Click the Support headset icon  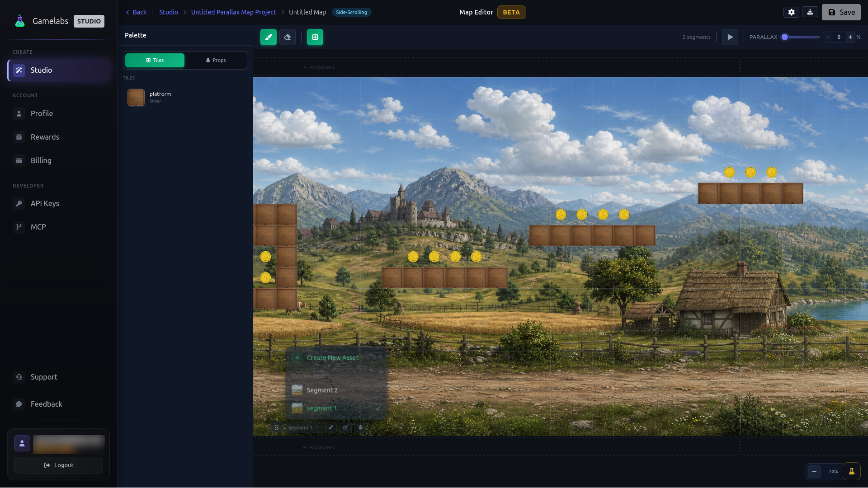click(x=19, y=377)
